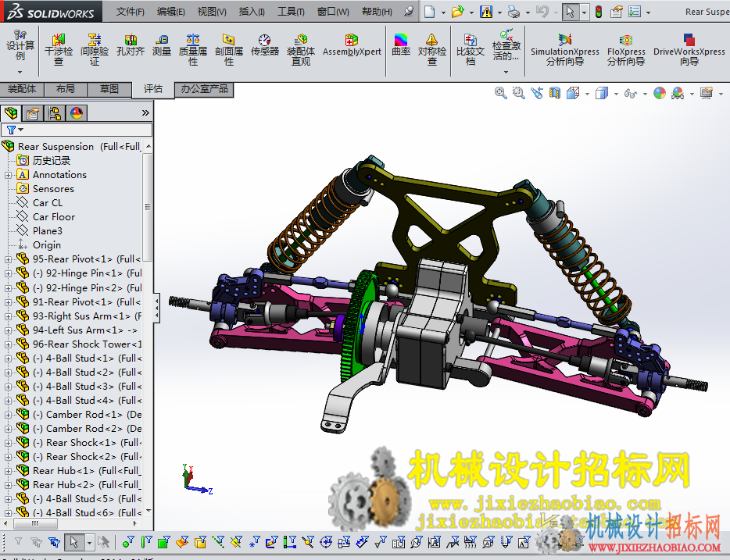The width and height of the screenshot is (730, 560).
Task: Toggle select cursor in bottom toolbar
Action: (x=73, y=542)
